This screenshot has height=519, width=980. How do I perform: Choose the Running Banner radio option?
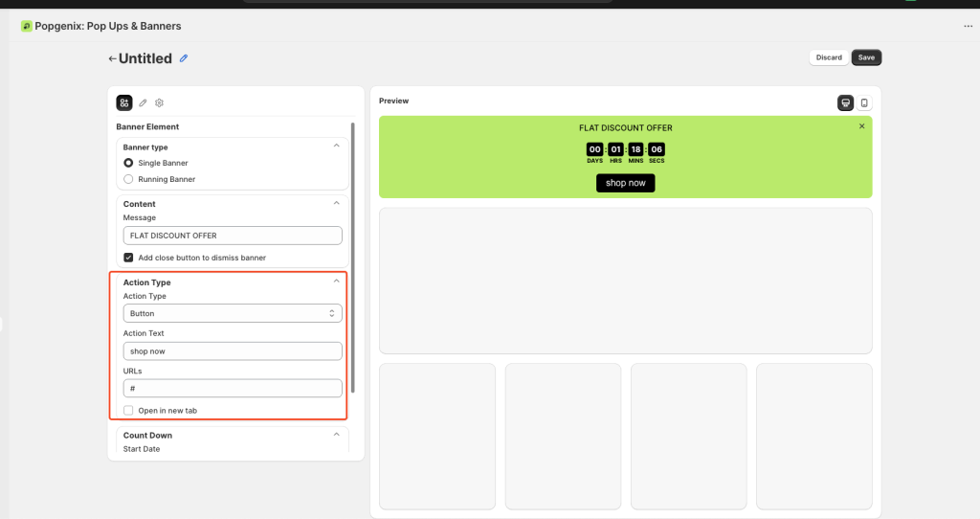point(128,179)
